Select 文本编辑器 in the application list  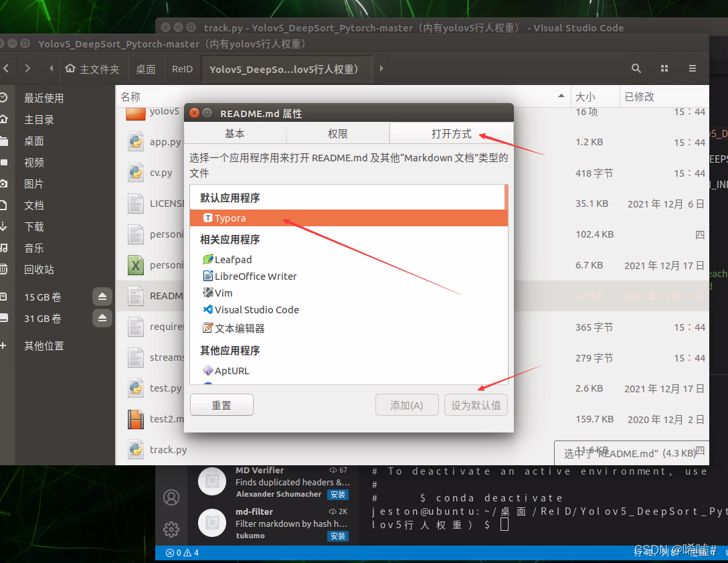pos(348,329)
